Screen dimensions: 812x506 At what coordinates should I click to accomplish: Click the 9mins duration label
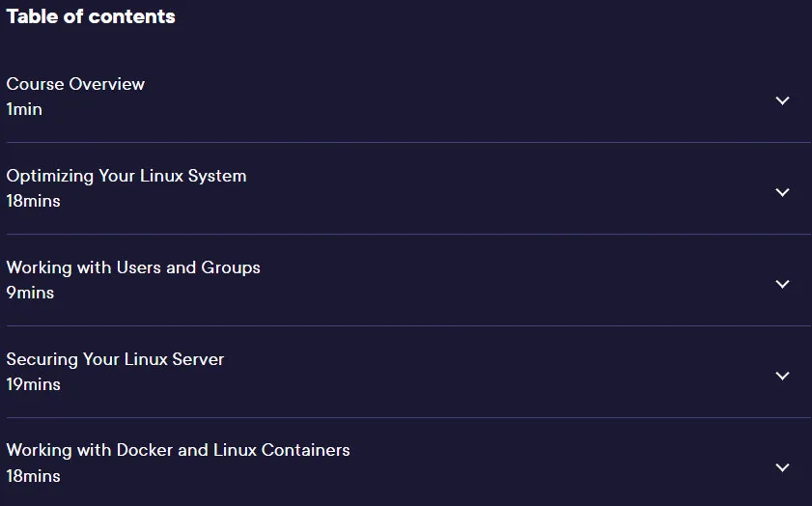tap(30, 293)
